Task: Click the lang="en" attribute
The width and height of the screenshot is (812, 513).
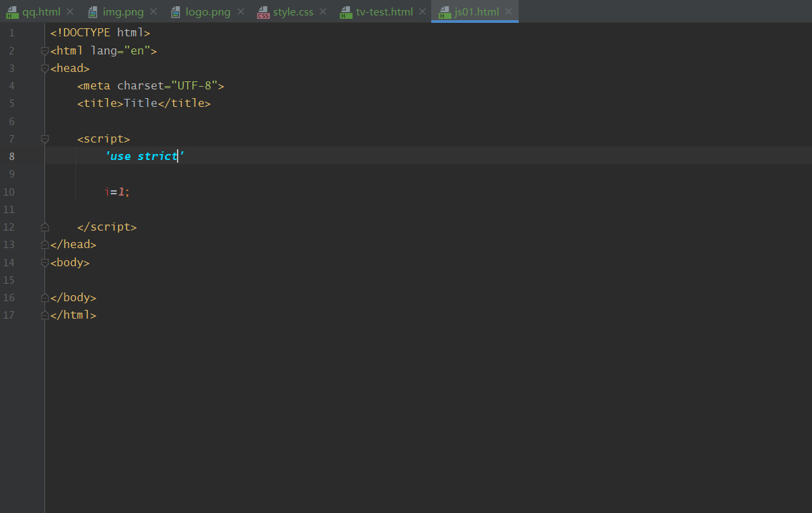Action: [x=120, y=50]
